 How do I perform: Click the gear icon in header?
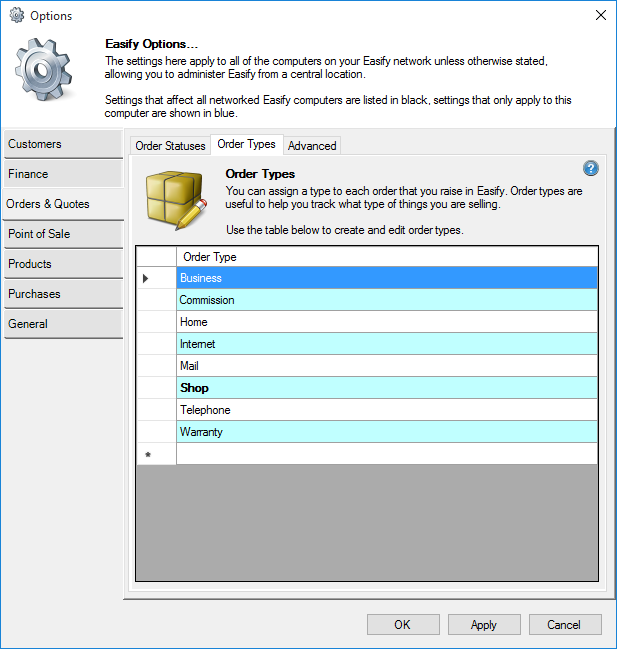coord(44,76)
